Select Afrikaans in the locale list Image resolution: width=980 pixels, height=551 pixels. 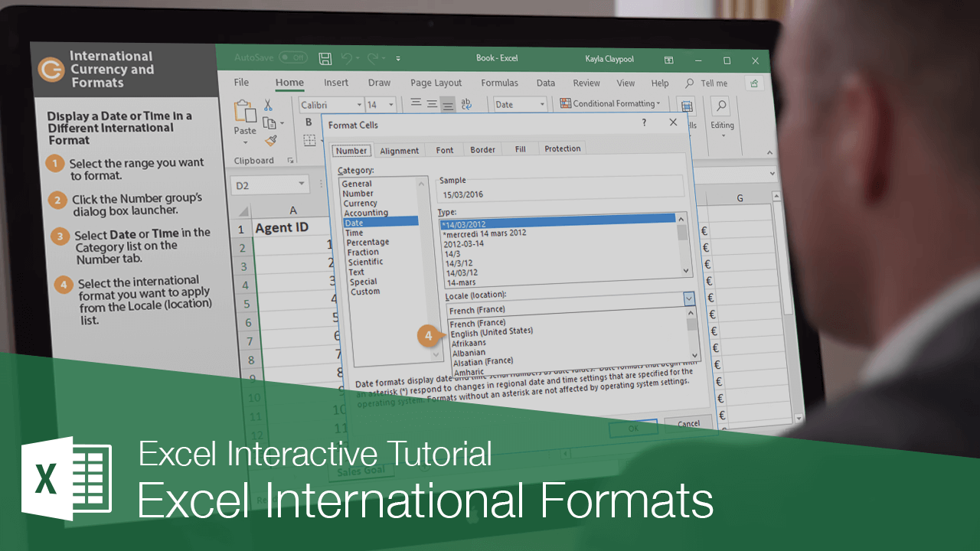[x=469, y=343]
